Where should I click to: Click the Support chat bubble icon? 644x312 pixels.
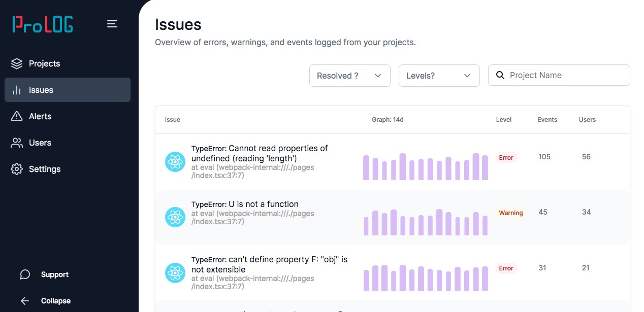click(x=25, y=274)
